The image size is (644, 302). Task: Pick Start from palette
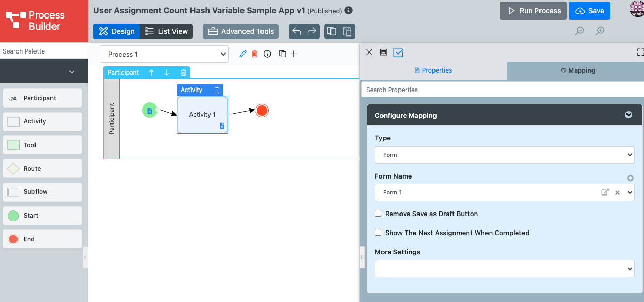43,216
